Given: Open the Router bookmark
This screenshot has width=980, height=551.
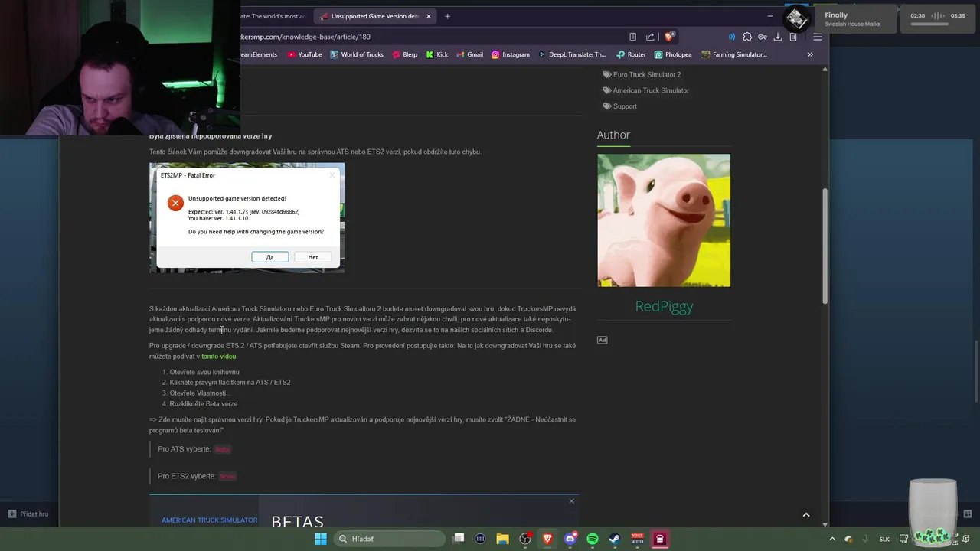Looking at the screenshot, I should pyautogui.click(x=631, y=54).
